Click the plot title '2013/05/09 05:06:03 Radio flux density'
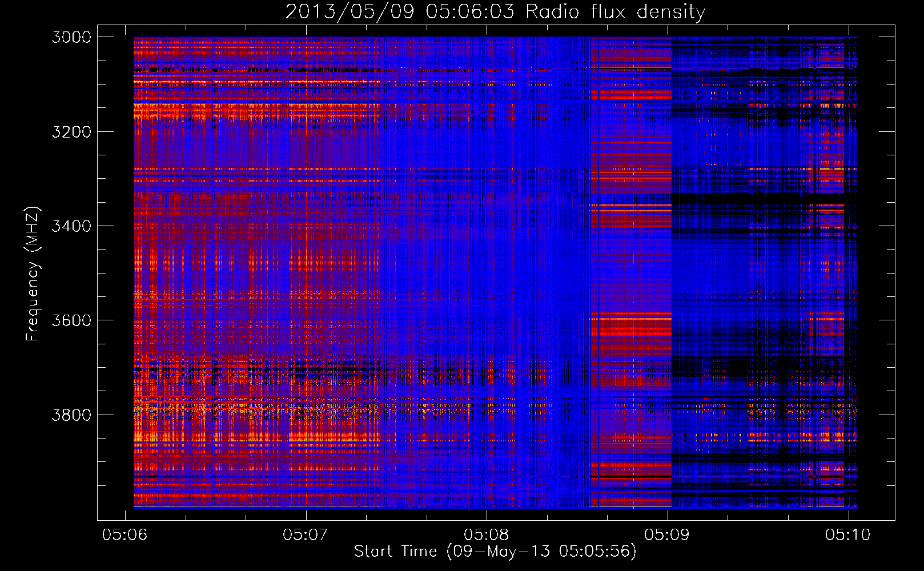Image resolution: width=924 pixels, height=571 pixels. click(495, 11)
